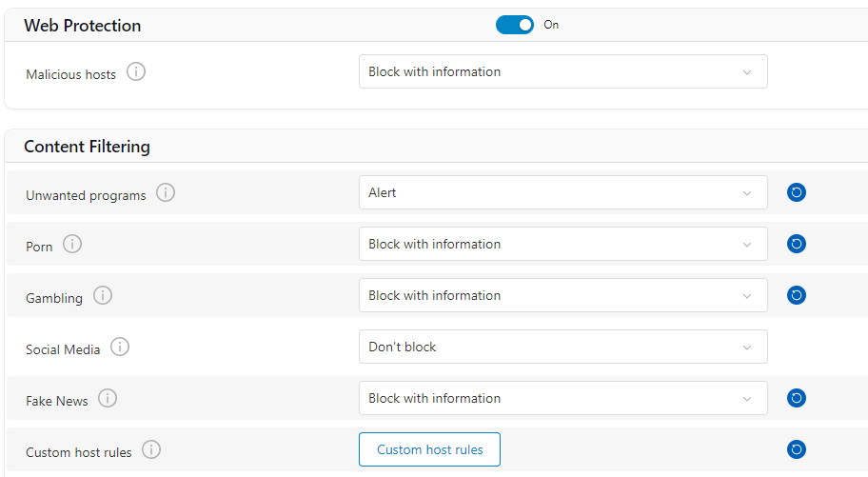868x477 pixels.
Task: Click the Content Filtering heading
Action: click(x=87, y=147)
